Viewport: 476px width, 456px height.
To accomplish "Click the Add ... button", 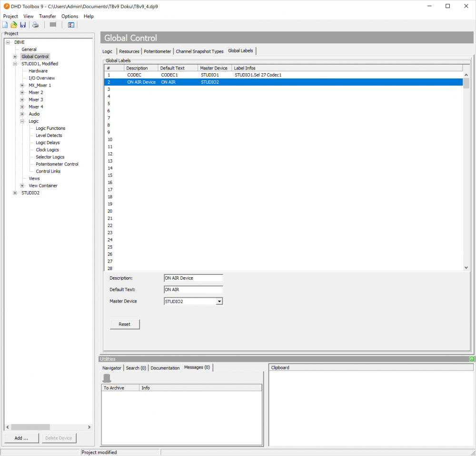I will [21, 438].
